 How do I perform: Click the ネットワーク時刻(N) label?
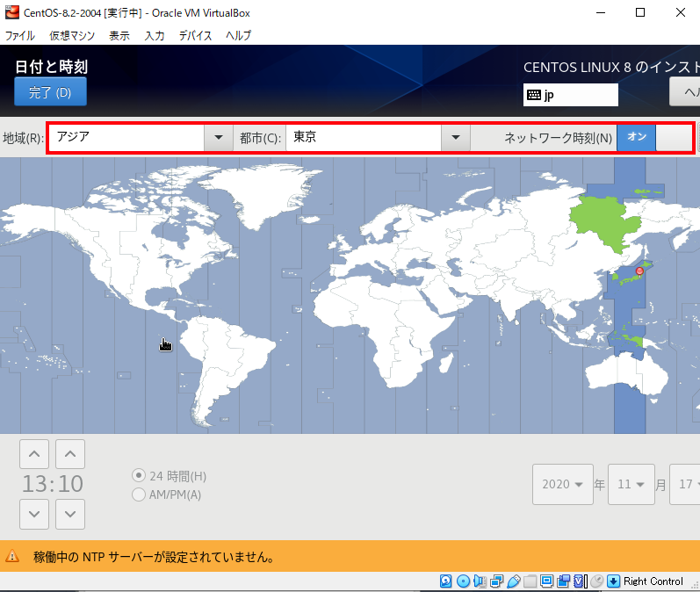558,138
